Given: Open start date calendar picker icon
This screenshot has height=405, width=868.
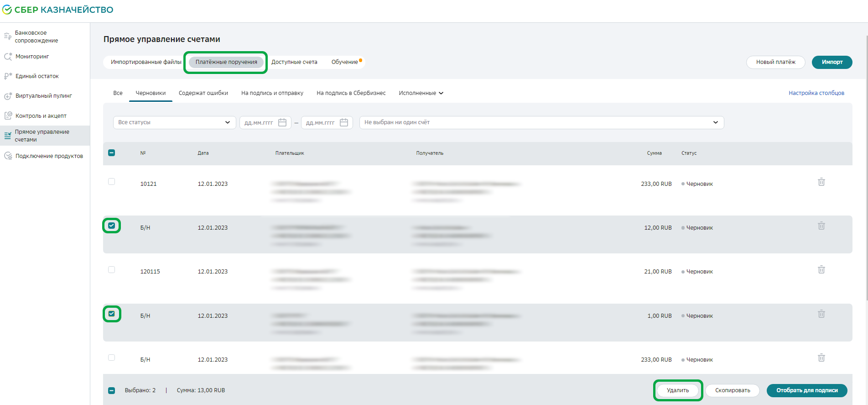Looking at the screenshot, I should [282, 122].
